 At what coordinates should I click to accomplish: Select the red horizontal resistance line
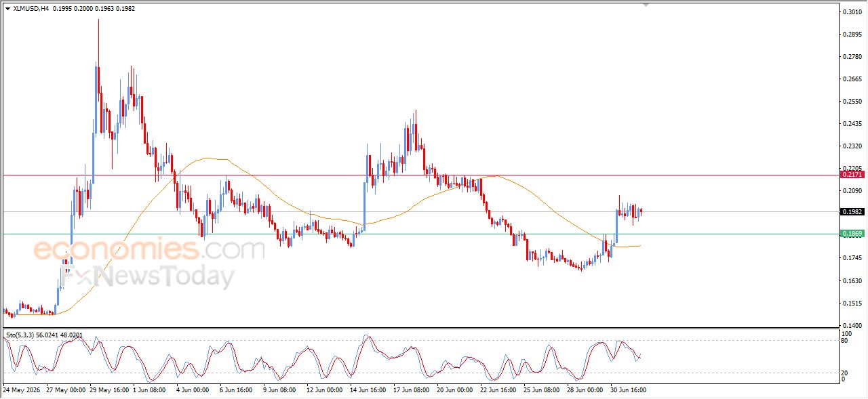420,175
